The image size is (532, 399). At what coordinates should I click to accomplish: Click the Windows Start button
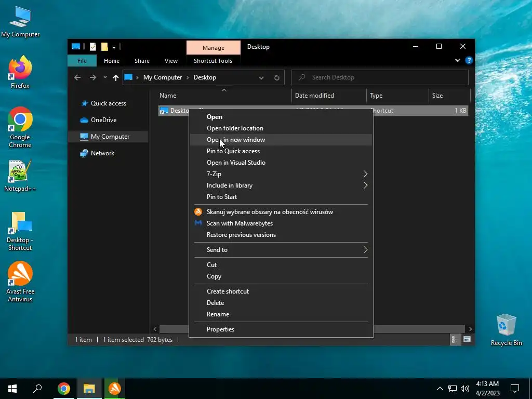[x=12, y=389]
